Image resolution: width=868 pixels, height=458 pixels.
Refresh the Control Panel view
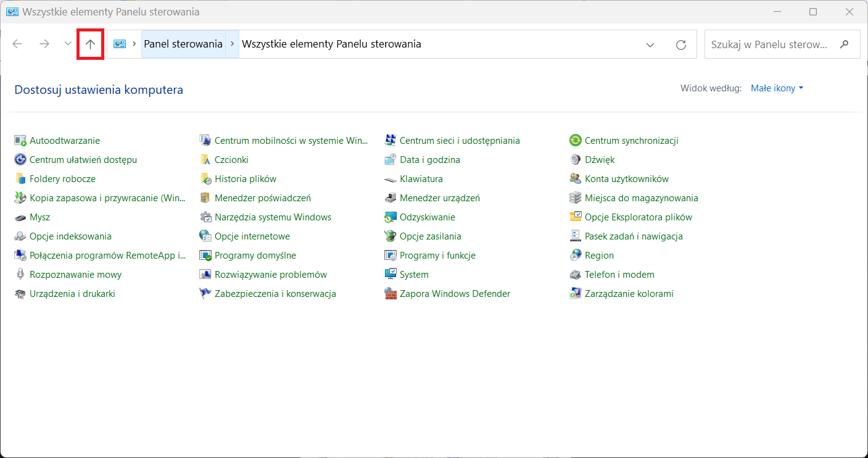[x=681, y=44]
